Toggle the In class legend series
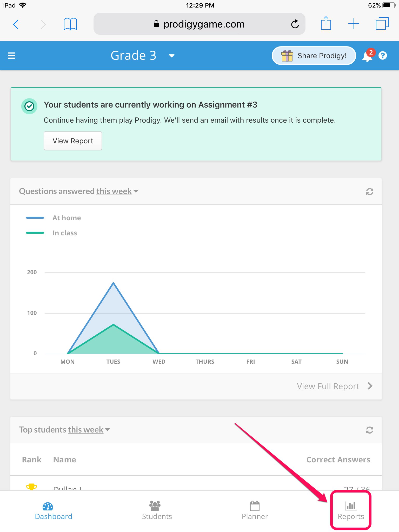399x532 pixels. (x=51, y=233)
